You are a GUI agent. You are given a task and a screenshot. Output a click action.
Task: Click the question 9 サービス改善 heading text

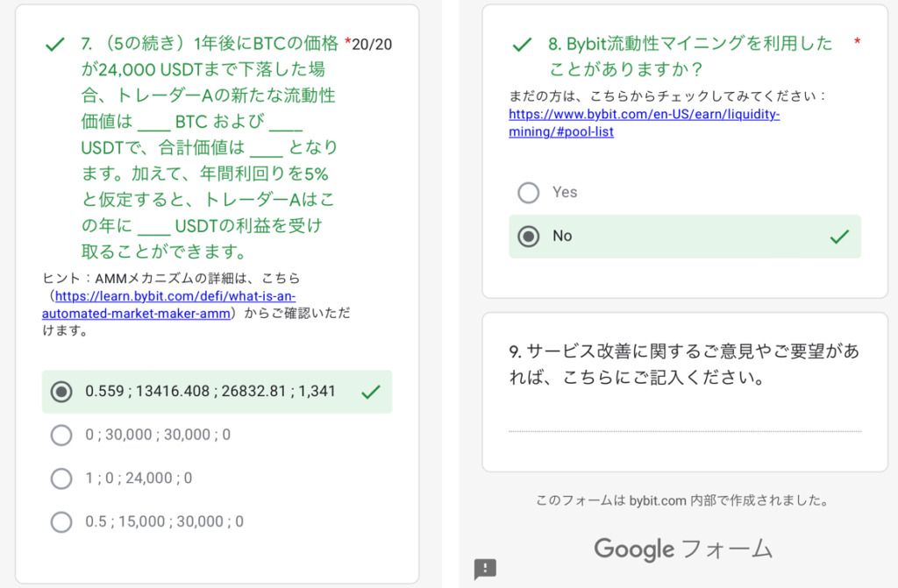coord(684,365)
